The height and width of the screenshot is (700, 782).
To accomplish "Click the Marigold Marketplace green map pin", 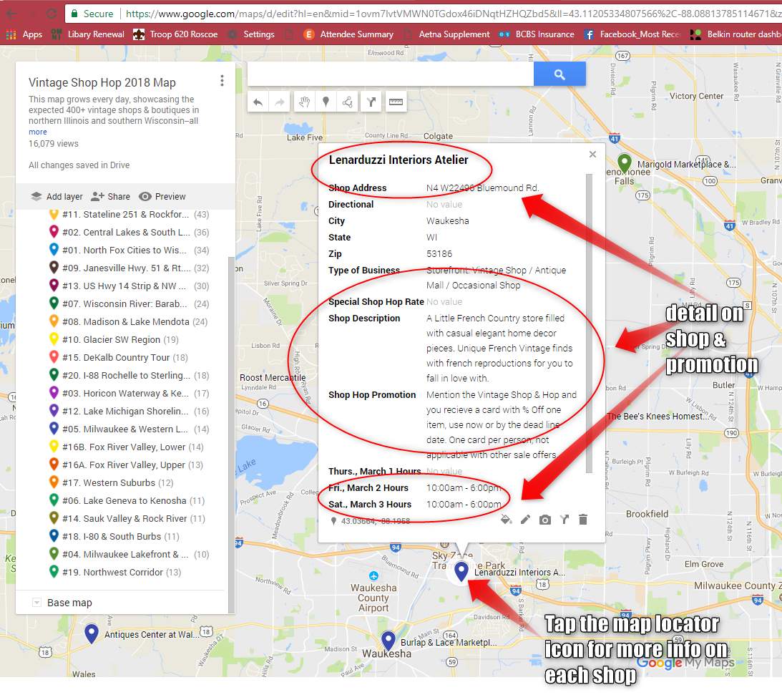I will point(625,163).
